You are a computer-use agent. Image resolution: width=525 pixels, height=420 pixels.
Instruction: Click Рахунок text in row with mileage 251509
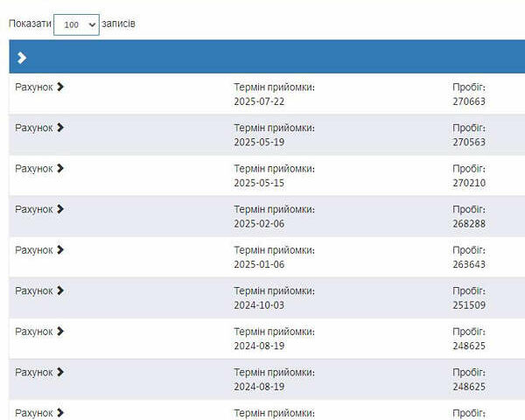[34, 290]
